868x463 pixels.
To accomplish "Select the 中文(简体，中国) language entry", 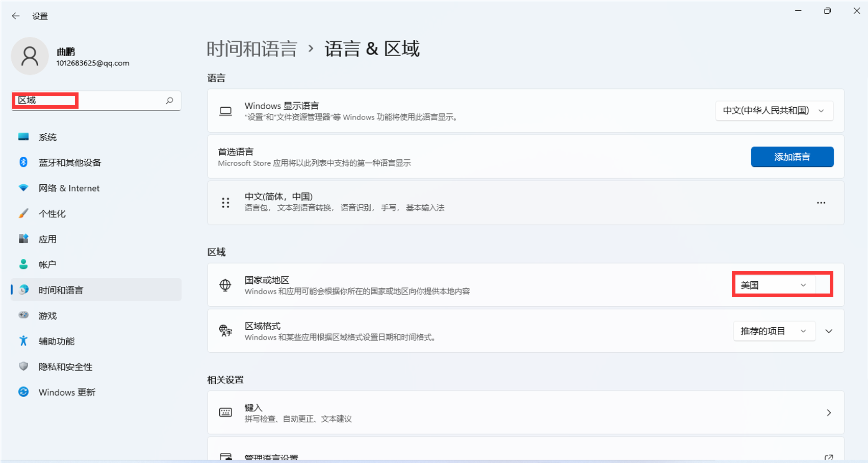I will [526, 203].
